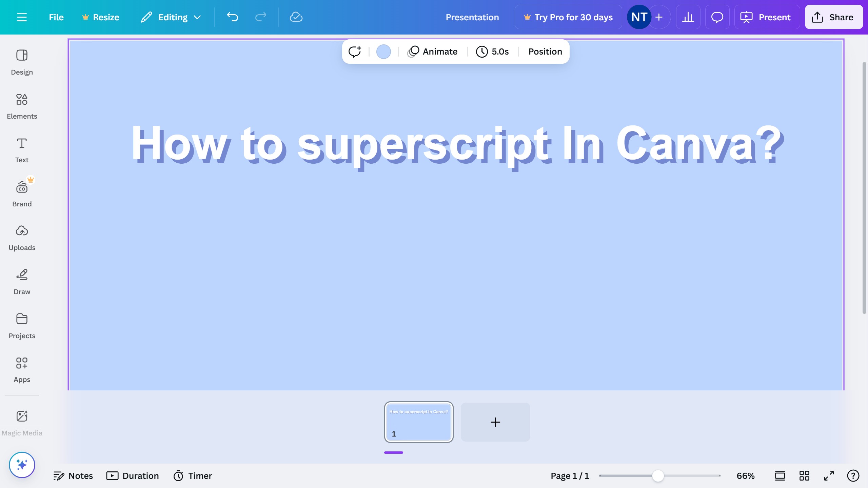Open the Elements panel
Image resolution: width=868 pixels, height=488 pixels.
(22, 105)
